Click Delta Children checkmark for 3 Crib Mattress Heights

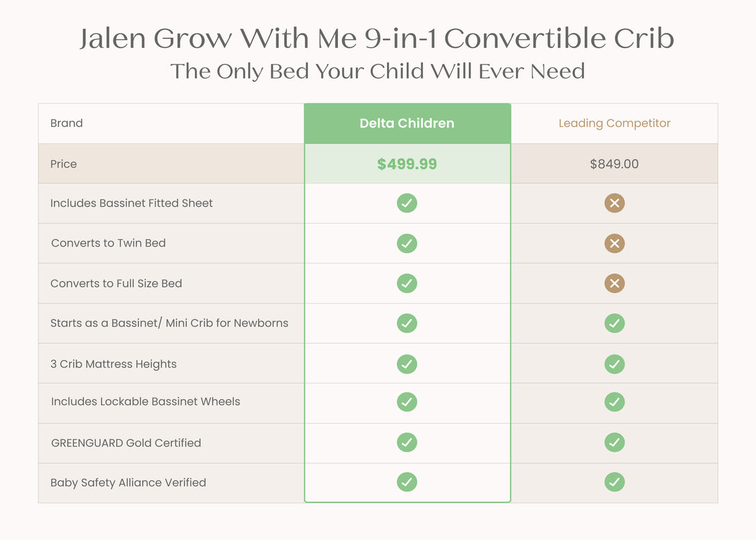tap(407, 364)
